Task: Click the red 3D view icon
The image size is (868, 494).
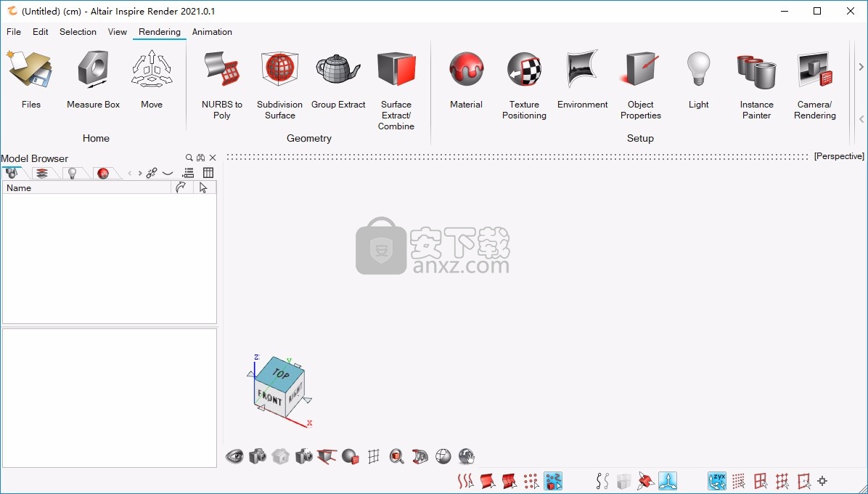Action: [x=420, y=456]
